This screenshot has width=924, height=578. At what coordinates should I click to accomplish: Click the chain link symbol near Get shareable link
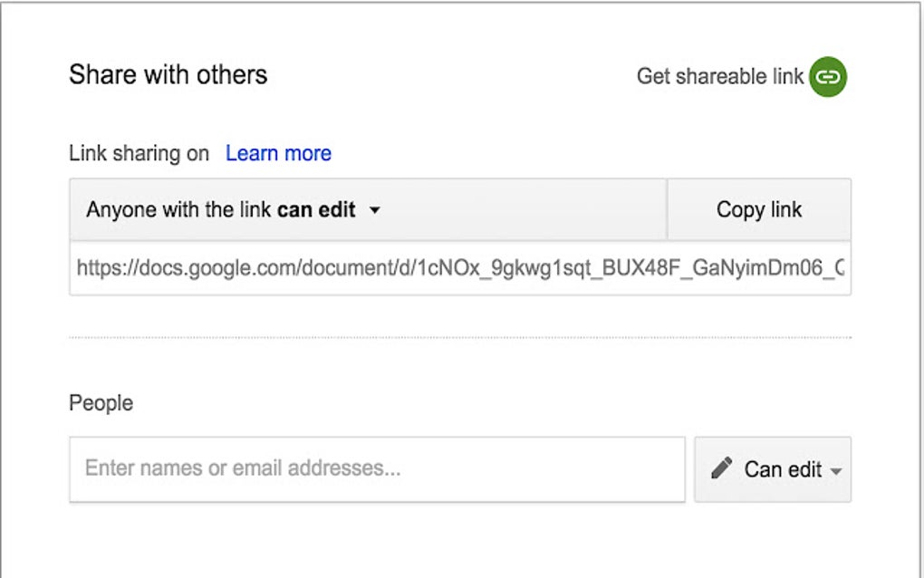point(827,77)
